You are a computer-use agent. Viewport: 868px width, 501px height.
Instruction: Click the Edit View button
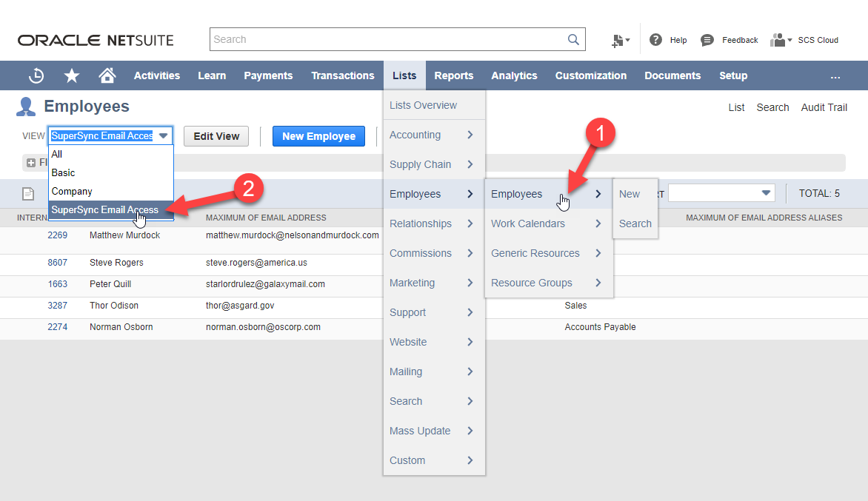coord(216,136)
